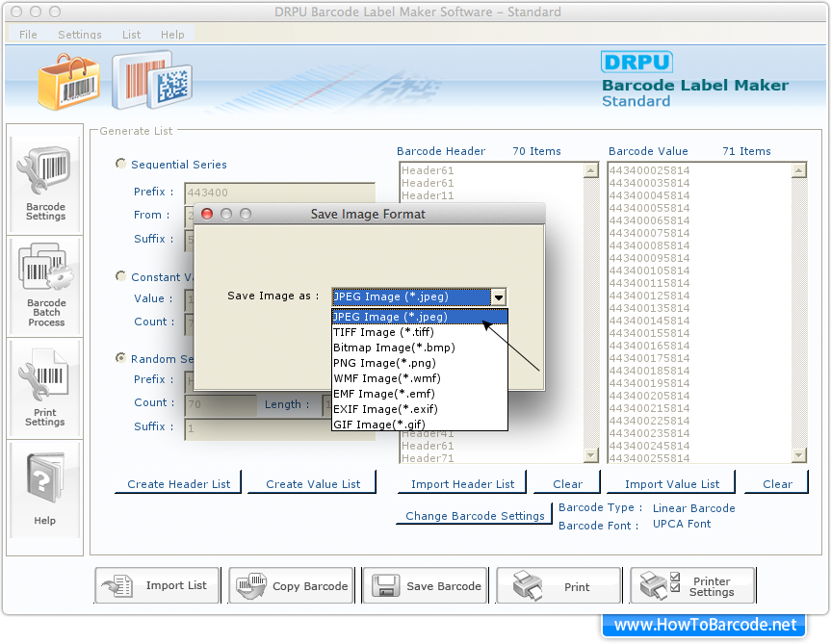Select the Sequential Series radio button
Screen dimensions: 831x644
[120, 164]
